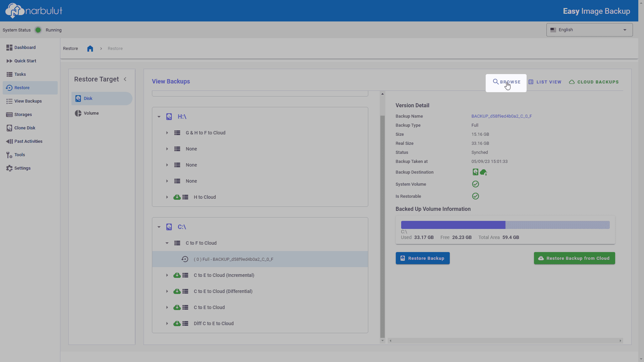Image resolution: width=644 pixels, height=362 pixels.
Task: Switch to List View tab
Action: click(545, 82)
